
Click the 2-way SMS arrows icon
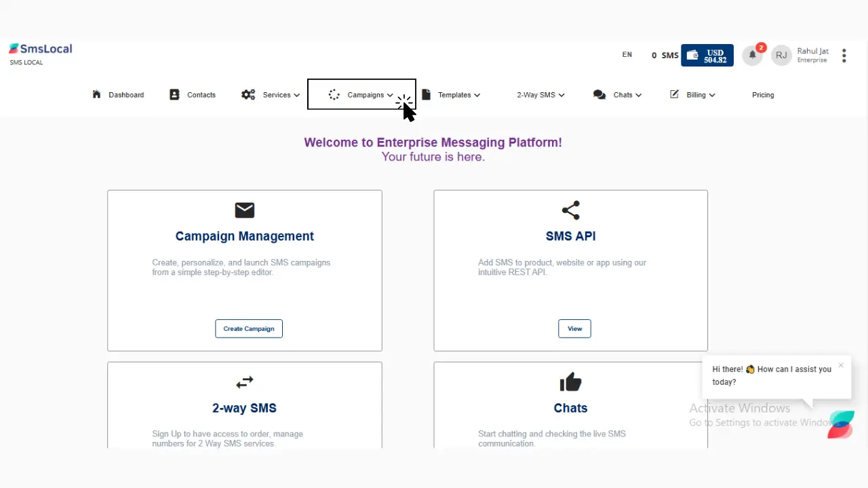(245, 383)
